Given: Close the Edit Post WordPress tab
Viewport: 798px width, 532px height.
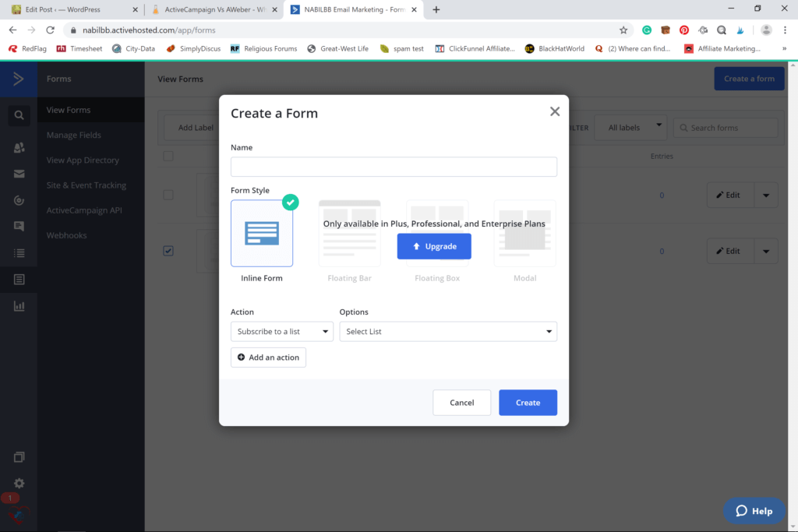Looking at the screenshot, I should (135, 9).
